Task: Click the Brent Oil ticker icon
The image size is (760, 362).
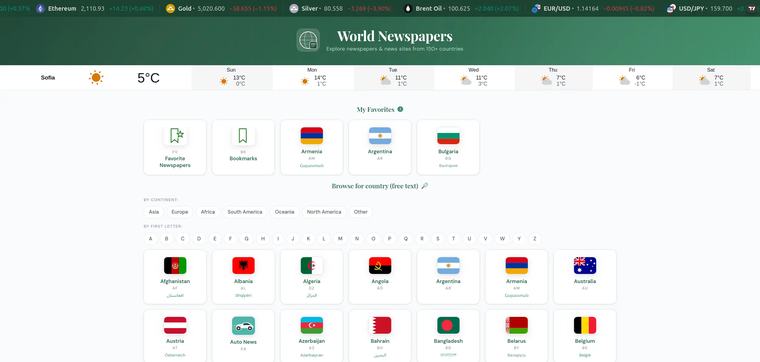Action: pos(408,8)
